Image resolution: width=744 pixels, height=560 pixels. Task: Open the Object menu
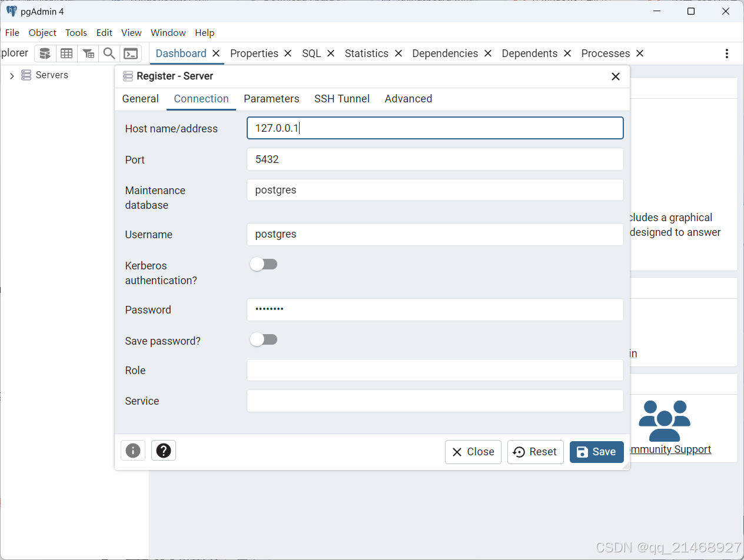42,33
